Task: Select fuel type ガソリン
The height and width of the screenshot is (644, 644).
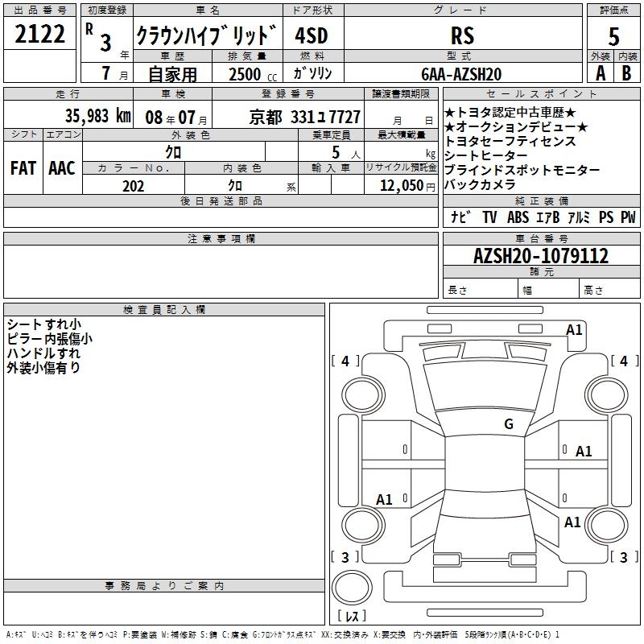Action: pos(312,73)
